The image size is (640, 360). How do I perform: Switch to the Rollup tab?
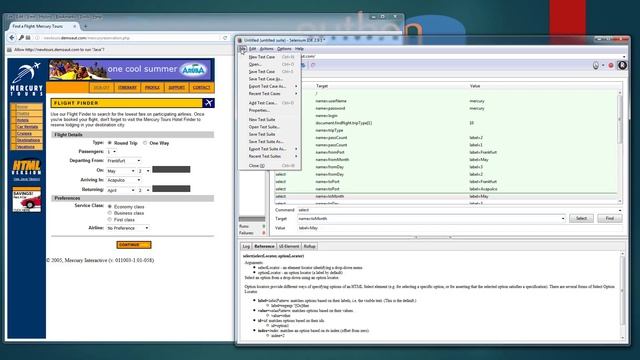tap(309, 247)
